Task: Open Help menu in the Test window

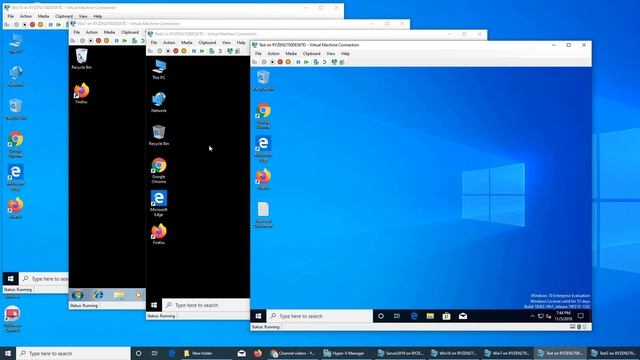Action: [x=345, y=53]
